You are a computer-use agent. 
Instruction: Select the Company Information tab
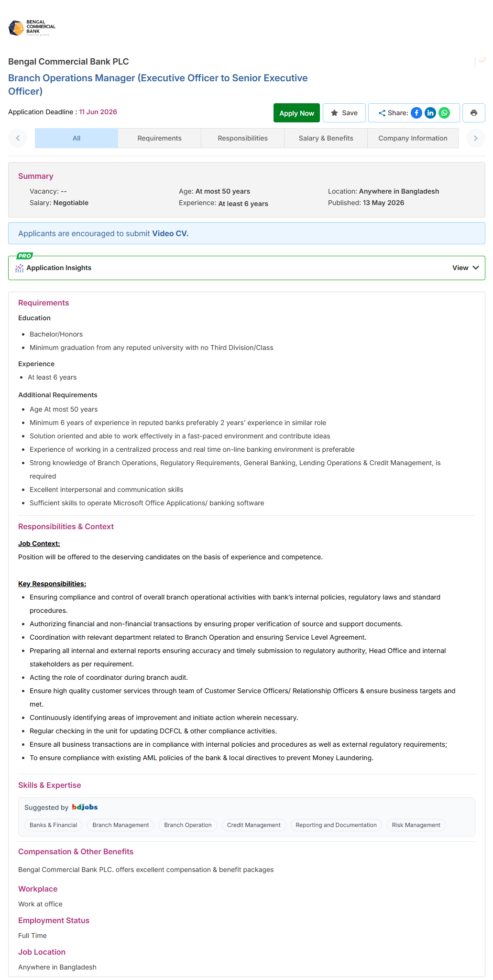(x=413, y=138)
